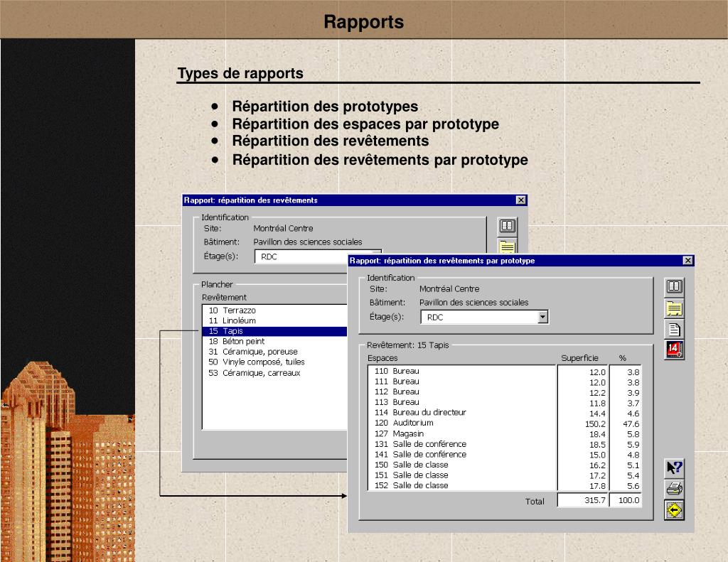Activate the context help arrow-question icon

tap(674, 468)
